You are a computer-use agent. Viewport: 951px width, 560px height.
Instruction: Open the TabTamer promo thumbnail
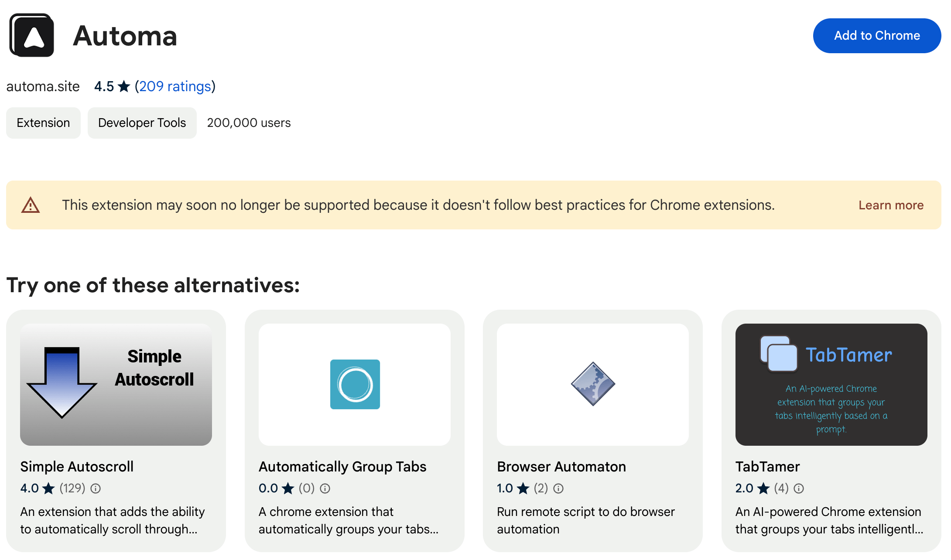pos(831,385)
